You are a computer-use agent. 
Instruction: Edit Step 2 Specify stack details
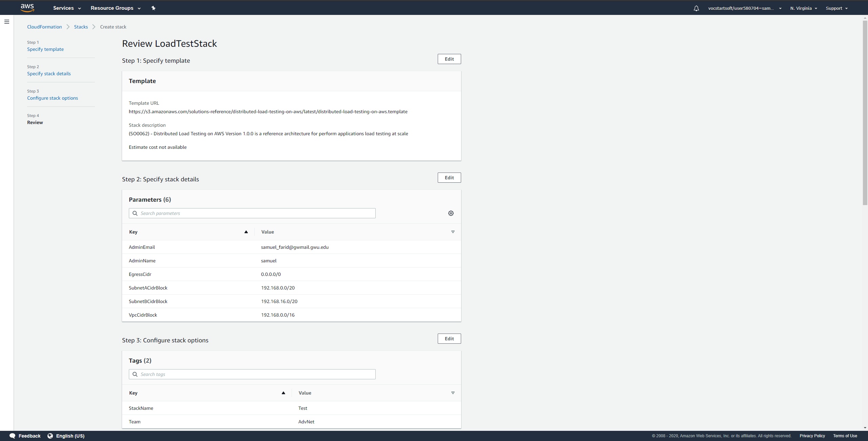449,178
